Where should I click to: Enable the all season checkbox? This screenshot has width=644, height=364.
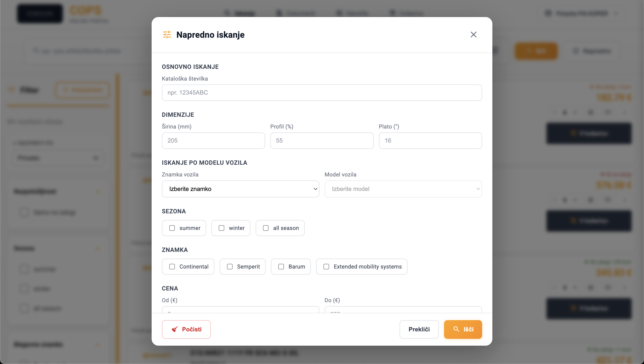pos(266,228)
